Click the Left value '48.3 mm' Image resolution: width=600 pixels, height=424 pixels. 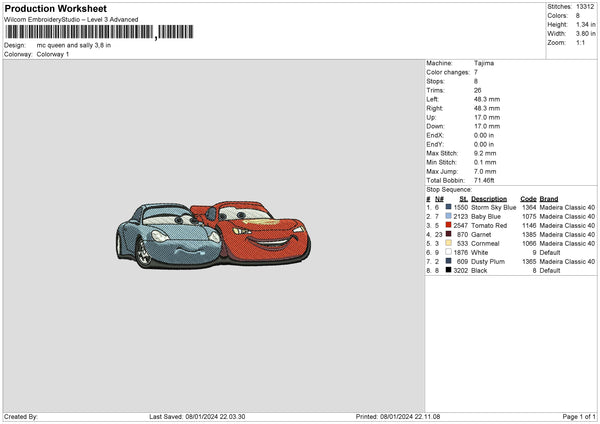pos(487,99)
